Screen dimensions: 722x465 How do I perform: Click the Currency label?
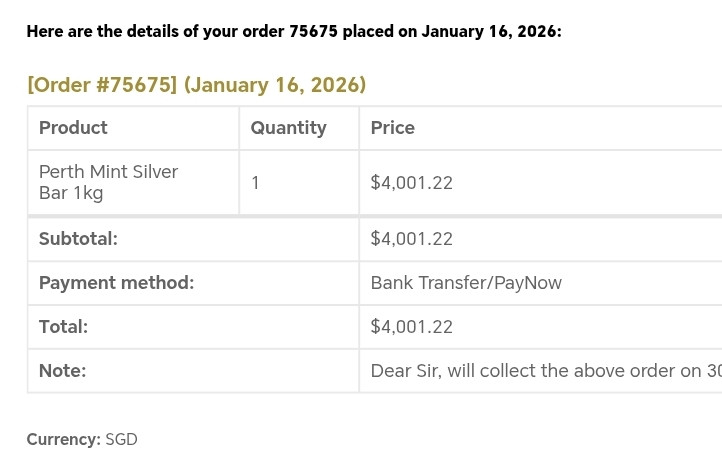[63, 439]
